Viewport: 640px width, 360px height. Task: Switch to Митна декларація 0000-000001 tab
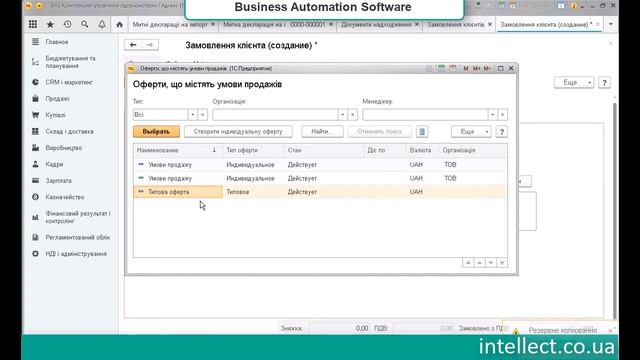tap(274, 24)
